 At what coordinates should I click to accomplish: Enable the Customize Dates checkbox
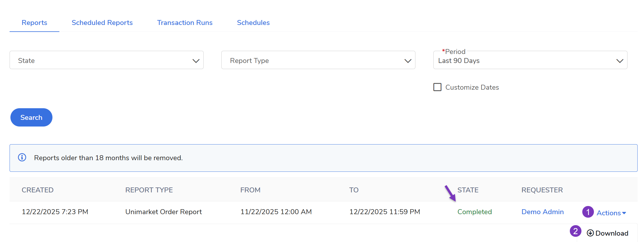tap(437, 87)
